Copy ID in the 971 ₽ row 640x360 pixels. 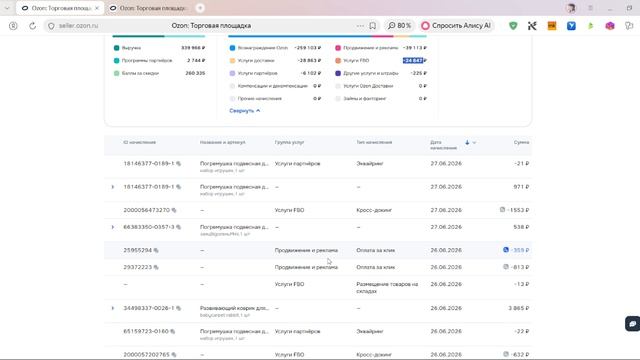click(178, 187)
